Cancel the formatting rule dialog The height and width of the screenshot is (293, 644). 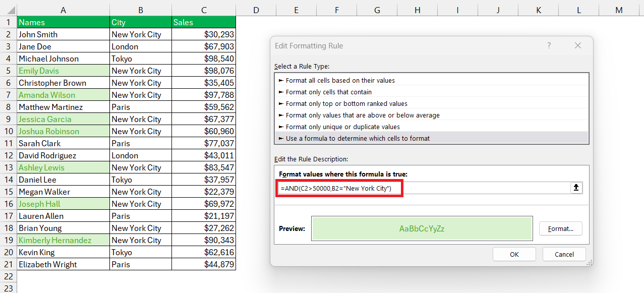pos(564,254)
